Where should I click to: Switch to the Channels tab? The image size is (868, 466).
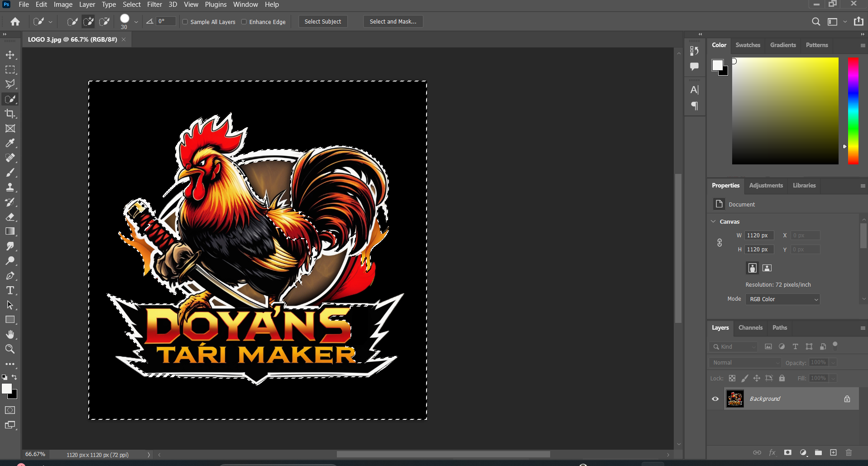click(750, 328)
